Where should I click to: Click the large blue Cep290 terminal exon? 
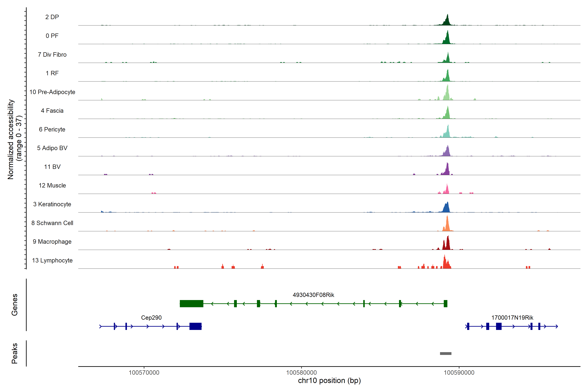coord(195,326)
